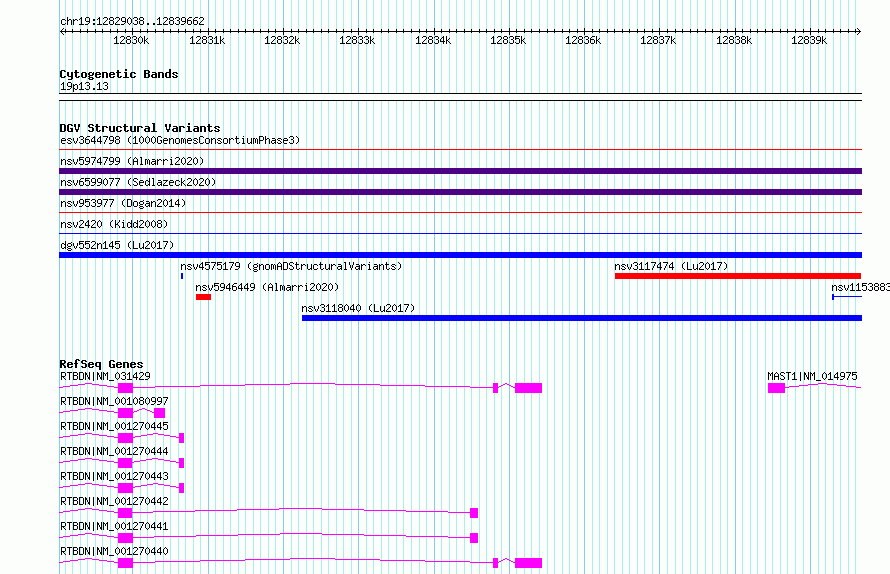This screenshot has width=890, height=574.
Task: Open the RTBDN|NM_001080997 transcript label
Action: (x=114, y=401)
